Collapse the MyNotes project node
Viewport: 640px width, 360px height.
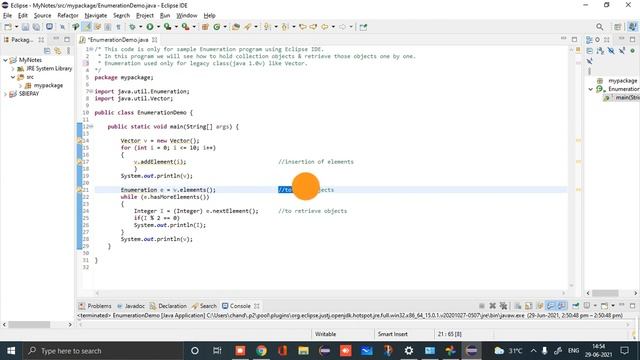tap(5, 60)
